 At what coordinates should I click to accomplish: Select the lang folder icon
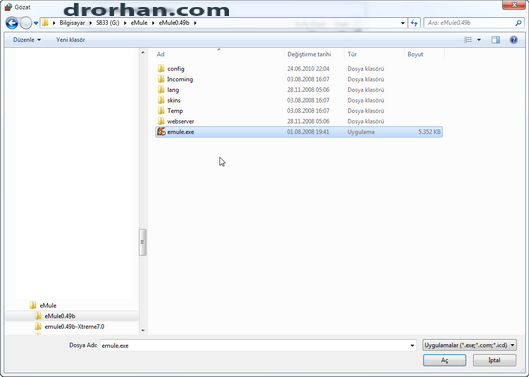click(161, 89)
